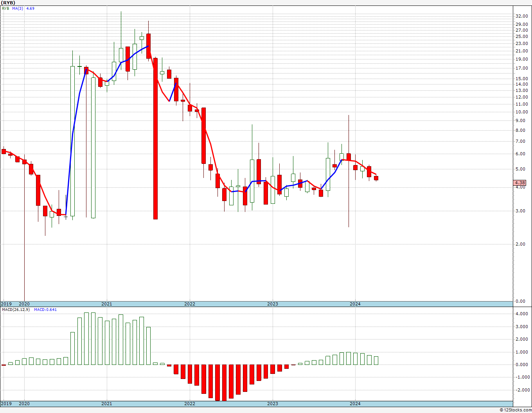Click the 25.00 price axis label
Viewport: 532px width, 413px height.
coord(521,36)
